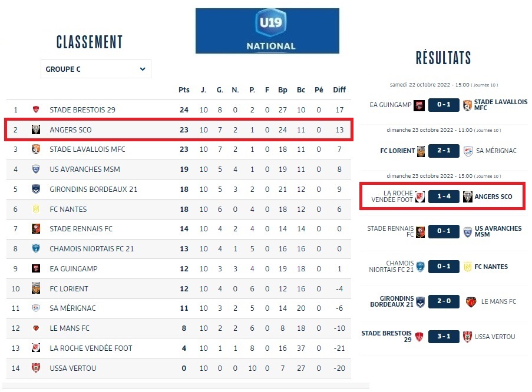Click the Le Mans FC crest in results
This screenshot has width=532, height=392.
point(470,302)
